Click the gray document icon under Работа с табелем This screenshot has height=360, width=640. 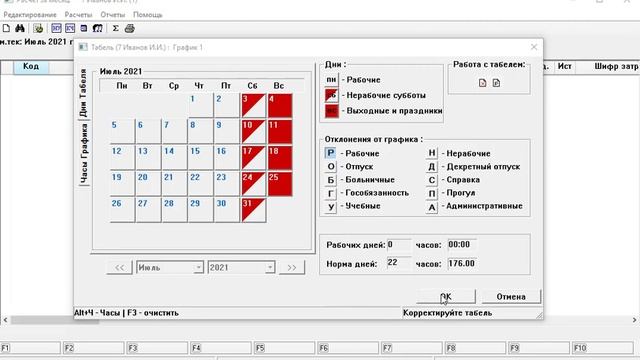[496, 83]
